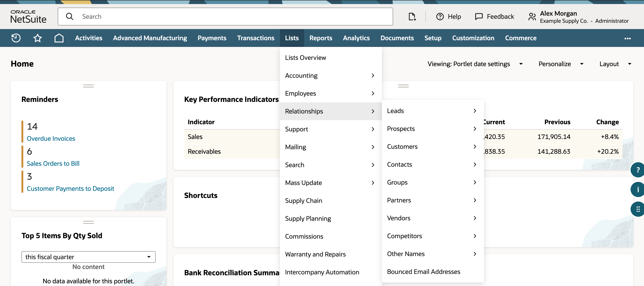The image size is (644, 286).
Task: Select Bounced Email Addresses
Action: tap(433, 272)
